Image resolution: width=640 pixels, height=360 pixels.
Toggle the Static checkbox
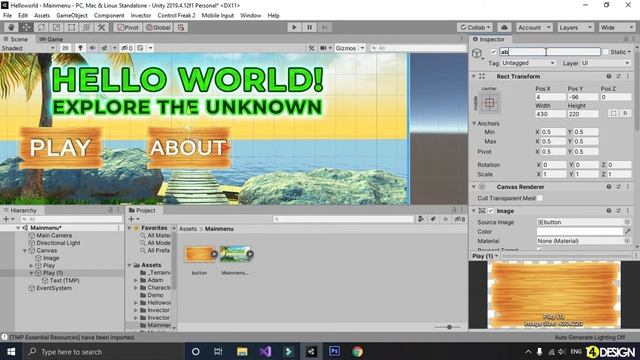[606, 52]
